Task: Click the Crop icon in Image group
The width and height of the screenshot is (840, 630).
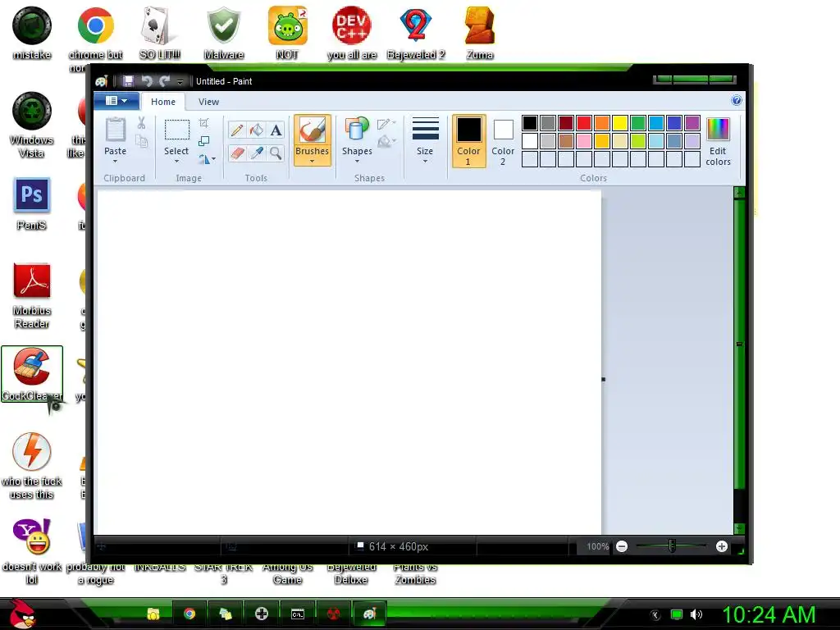Action: pos(203,123)
